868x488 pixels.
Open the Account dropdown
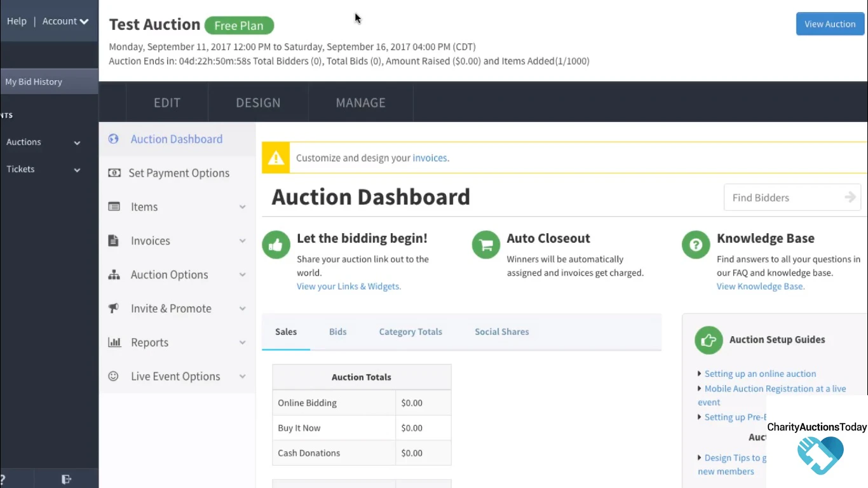[65, 21]
